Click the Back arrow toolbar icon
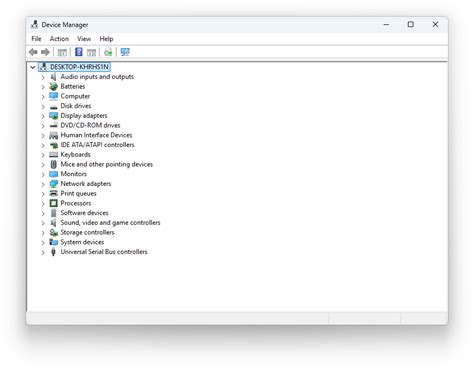Screen dimensions: 474x368 (33, 52)
